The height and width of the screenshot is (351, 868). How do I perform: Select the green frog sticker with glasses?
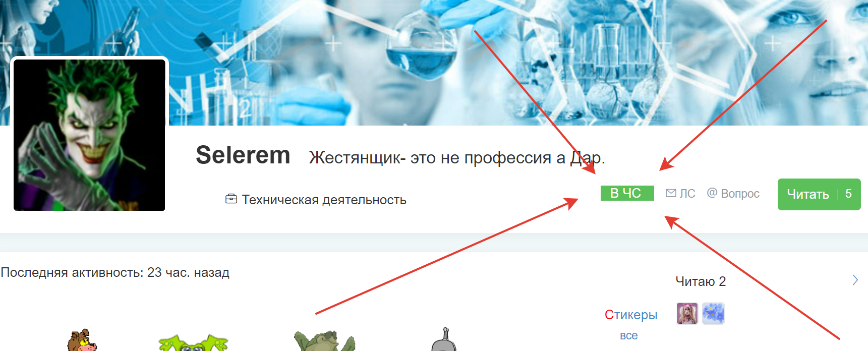point(193,342)
